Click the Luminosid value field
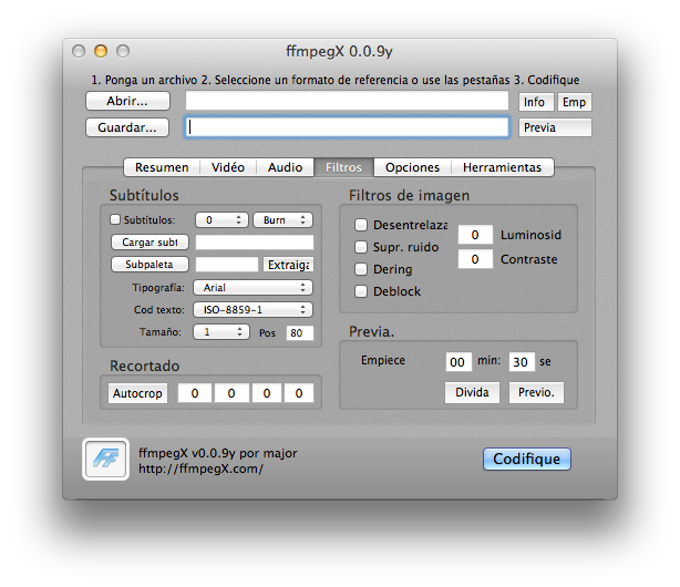680x587 pixels. pyautogui.click(x=475, y=235)
